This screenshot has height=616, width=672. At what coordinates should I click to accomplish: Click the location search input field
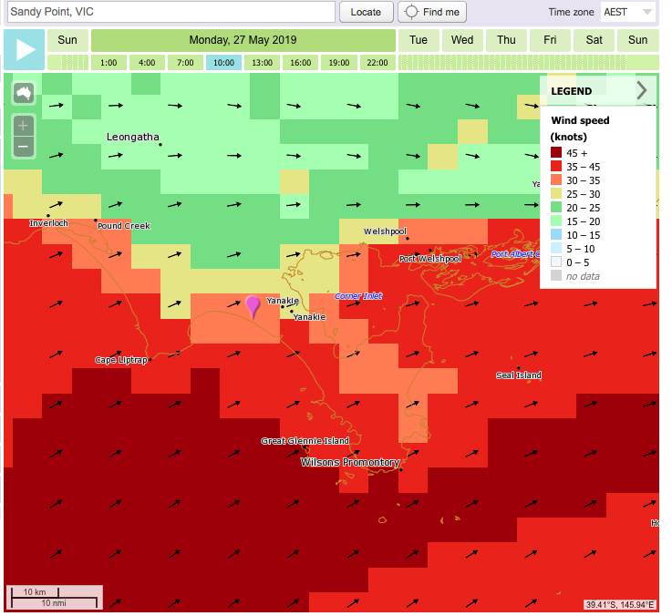(x=170, y=12)
